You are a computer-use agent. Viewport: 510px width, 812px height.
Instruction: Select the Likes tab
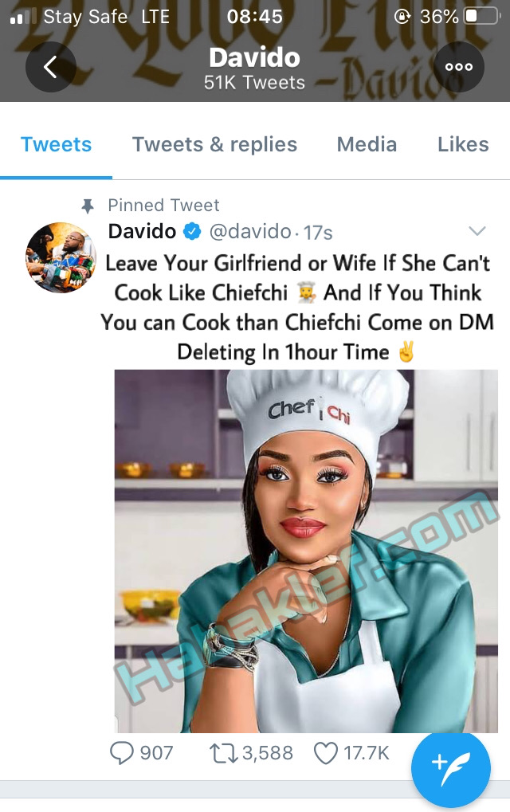point(463,144)
